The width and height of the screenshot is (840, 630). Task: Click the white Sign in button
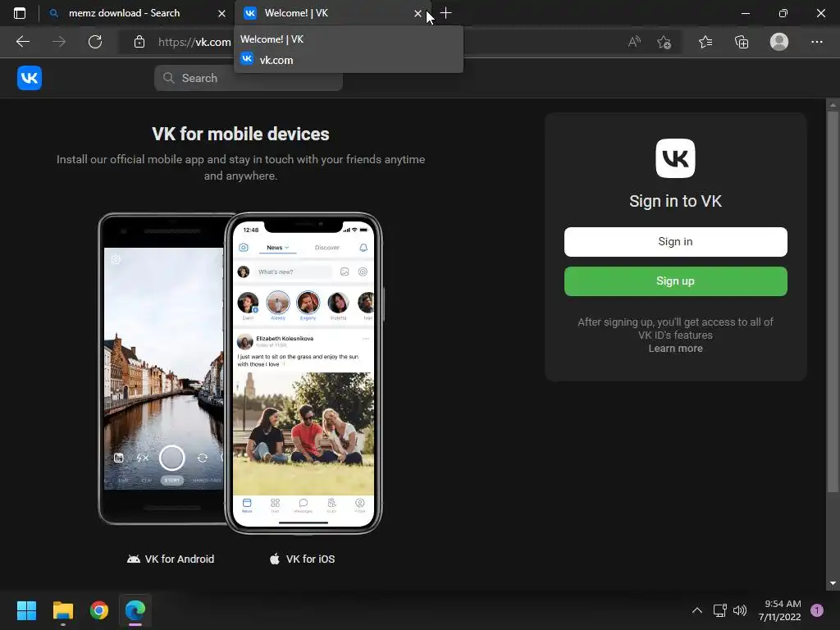click(x=676, y=242)
